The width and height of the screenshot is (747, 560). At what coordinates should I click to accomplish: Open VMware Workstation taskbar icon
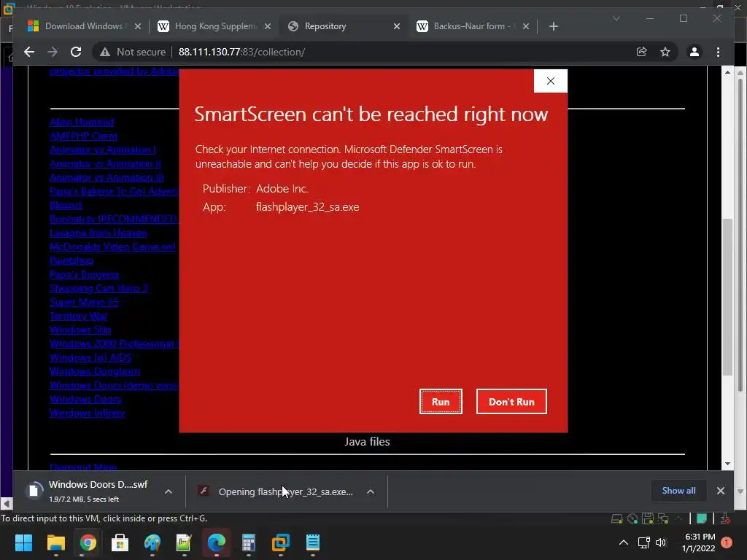pos(281,542)
